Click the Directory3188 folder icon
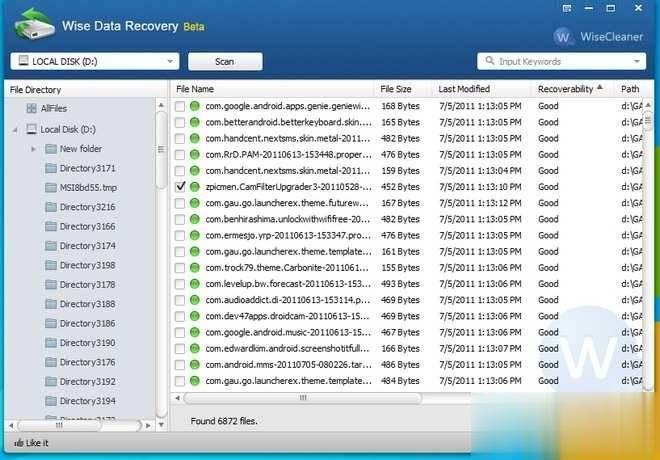 point(51,304)
